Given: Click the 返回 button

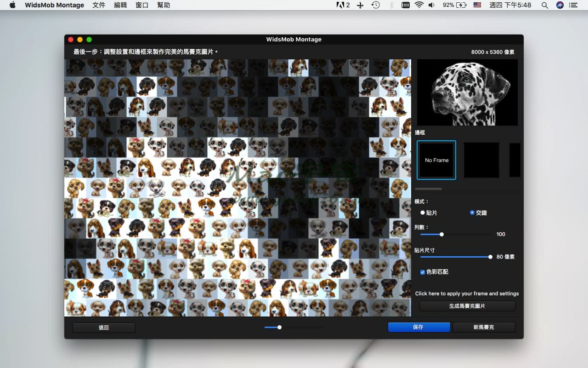Looking at the screenshot, I should (104, 328).
